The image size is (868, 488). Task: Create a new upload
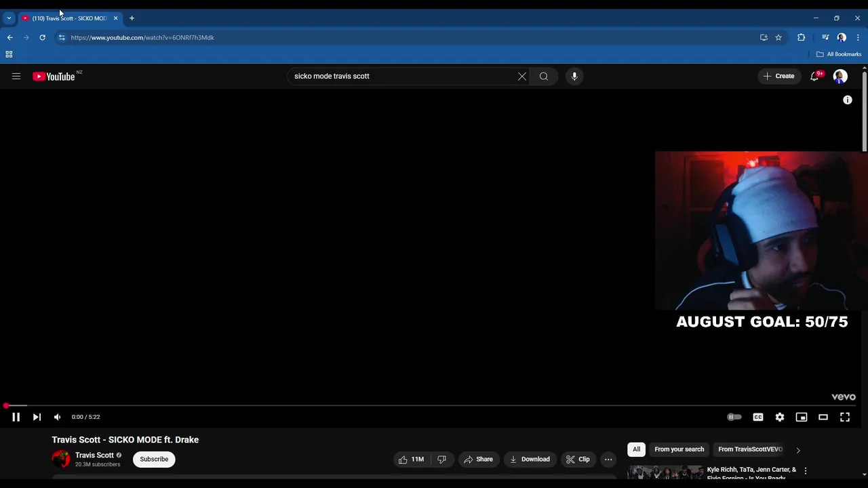click(778, 77)
